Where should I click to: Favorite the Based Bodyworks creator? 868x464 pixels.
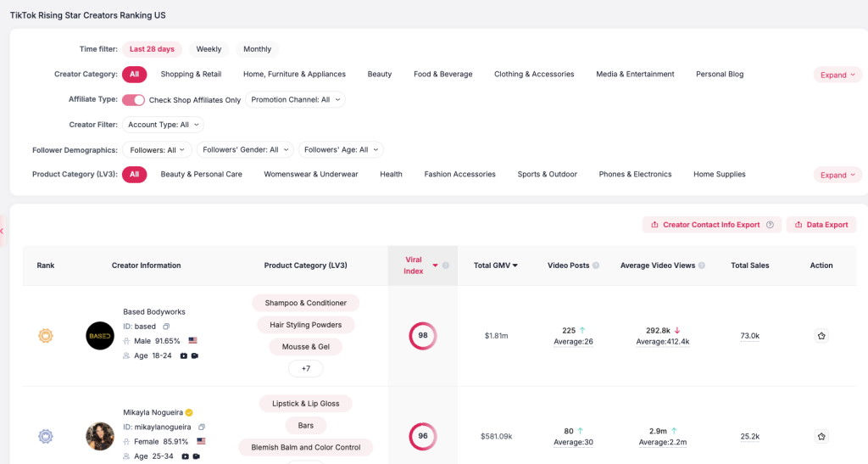tap(821, 336)
